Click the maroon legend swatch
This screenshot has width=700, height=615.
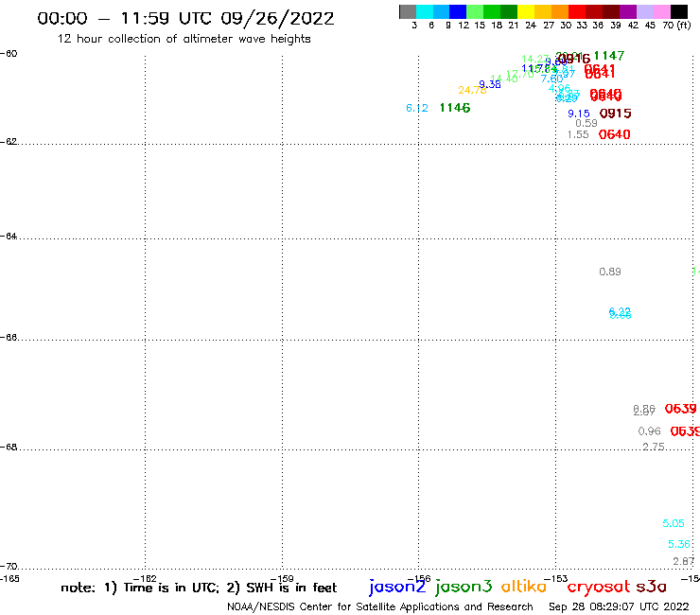click(x=611, y=11)
